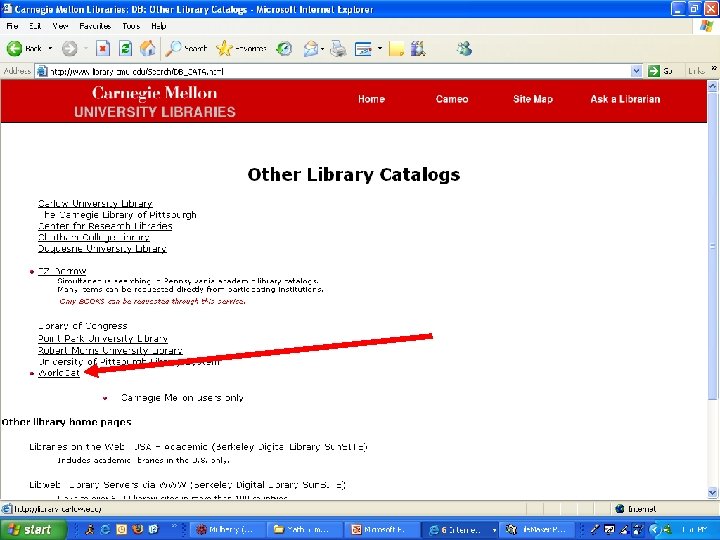Image resolution: width=720 pixels, height=540 pixels.
Task: Print the page with the printer icon
Action: (x=338, y=48)
